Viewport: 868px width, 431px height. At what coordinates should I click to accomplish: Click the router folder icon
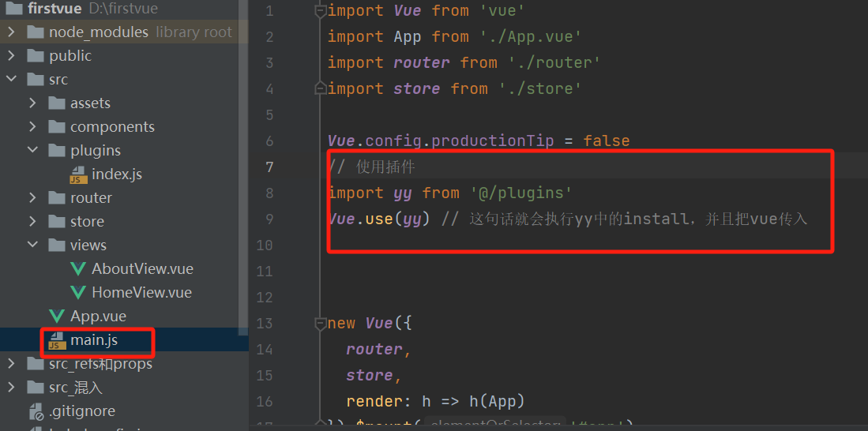click(56, 197)
